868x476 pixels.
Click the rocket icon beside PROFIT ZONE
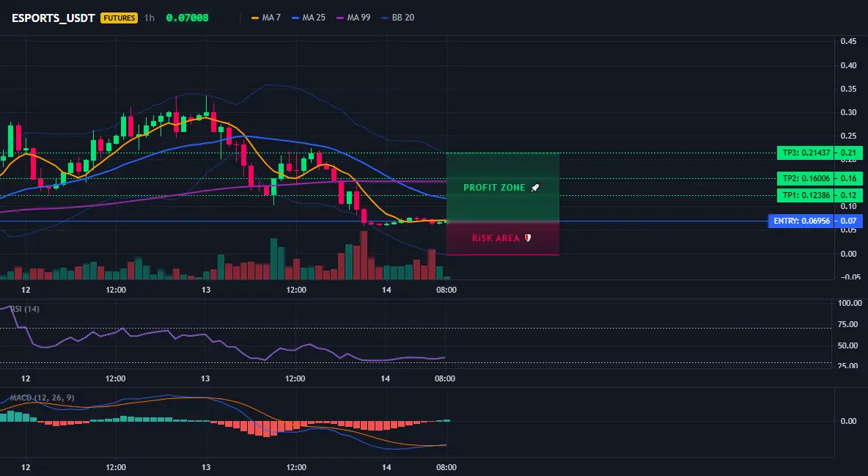click(534, 188)
